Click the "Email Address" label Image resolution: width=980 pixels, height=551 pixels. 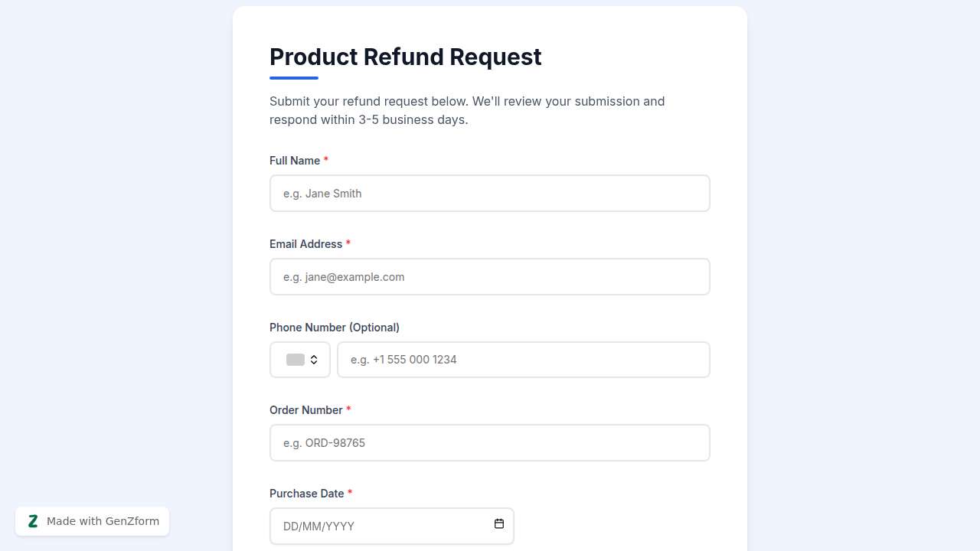(305, 244)
